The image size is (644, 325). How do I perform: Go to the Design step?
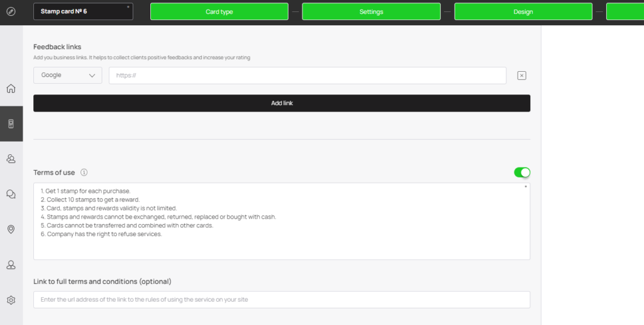(523, 11)
